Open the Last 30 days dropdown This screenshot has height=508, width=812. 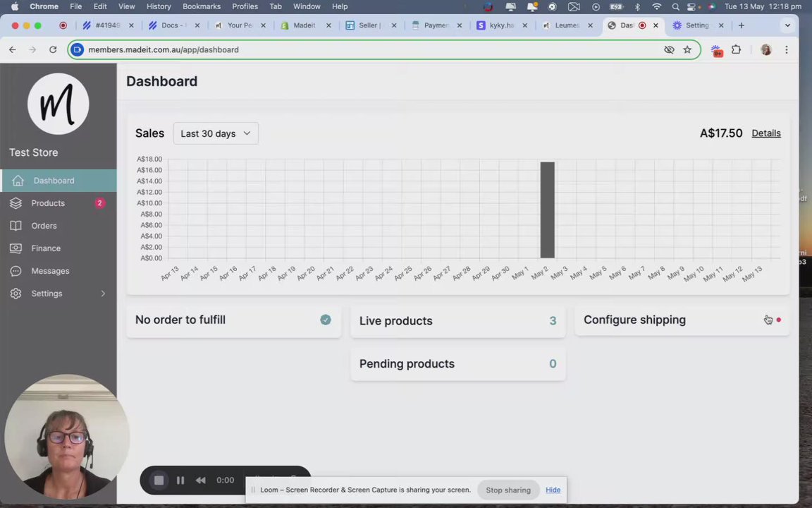pyautogui.click(x=216, y=134)
